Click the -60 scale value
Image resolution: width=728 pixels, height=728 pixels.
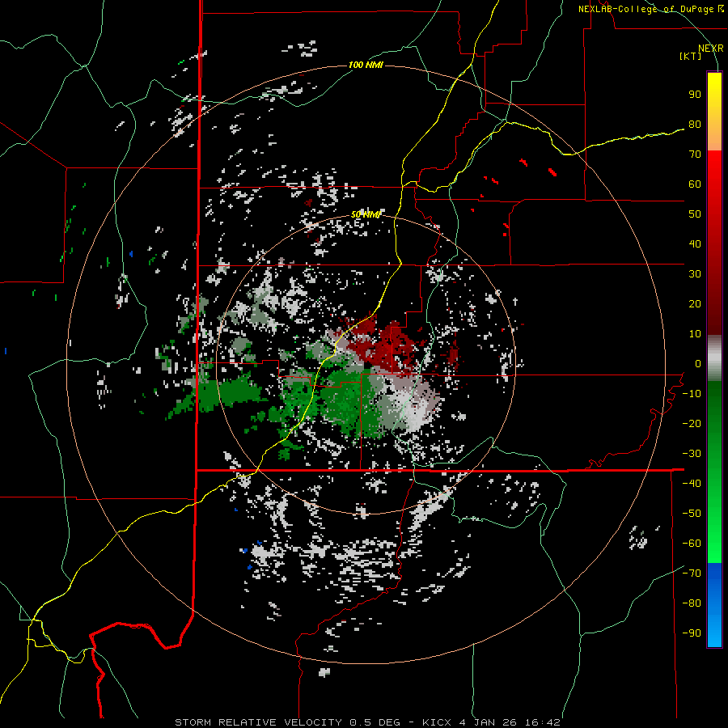coord(692,544)
